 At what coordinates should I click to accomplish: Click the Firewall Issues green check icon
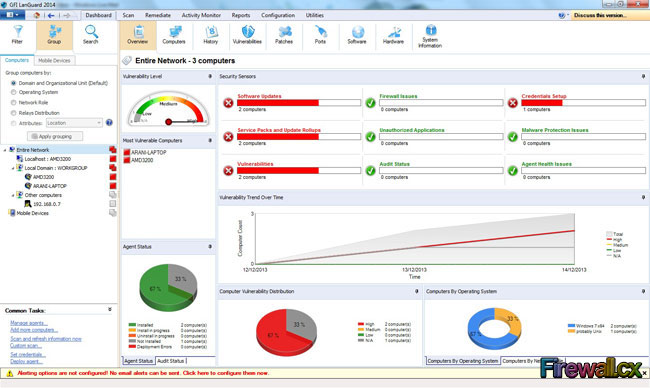click(x=371, y=103)
